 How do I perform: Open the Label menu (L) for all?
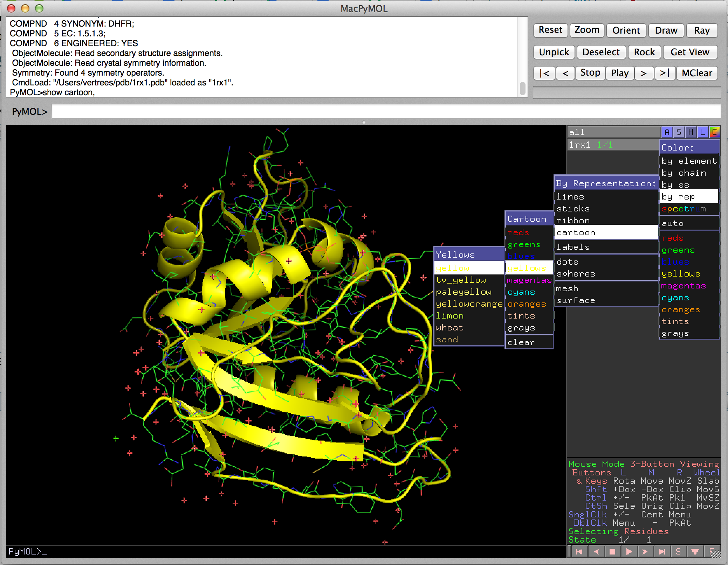coord(702,132)
